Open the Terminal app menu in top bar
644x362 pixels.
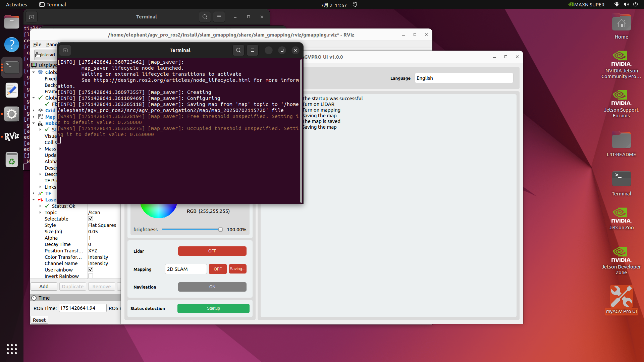click(53, 5)
